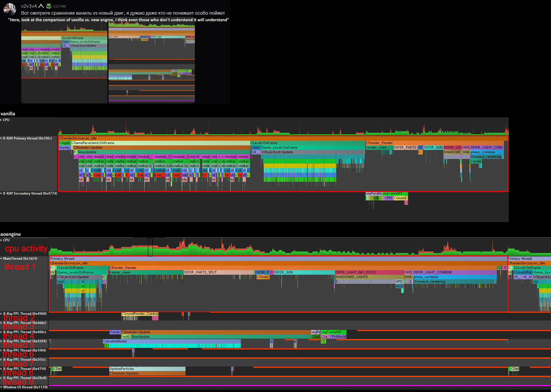Select the vanilla DEFER_LIGHT_COM block

487,148
